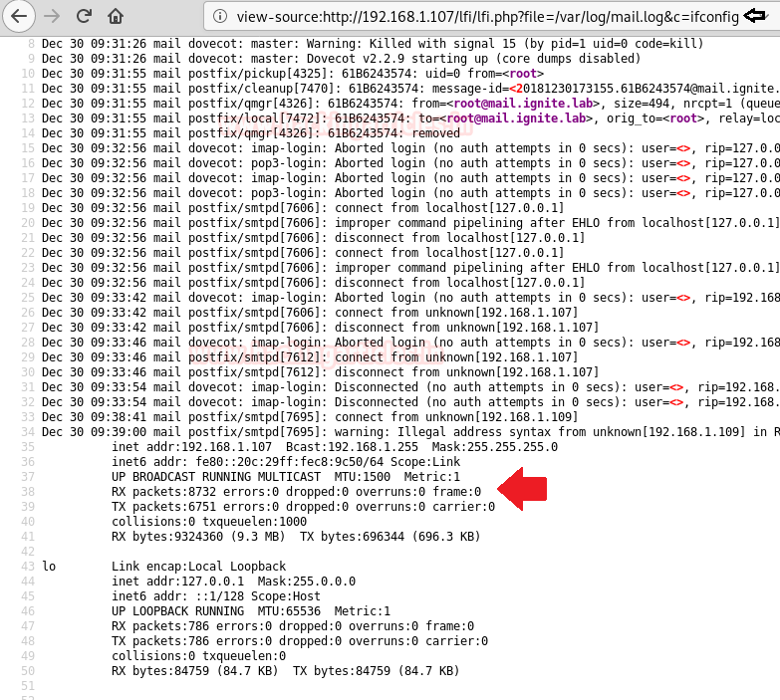Click 'RX packets:786' text on line 47
780x700 pixels.
coord(160,626)
